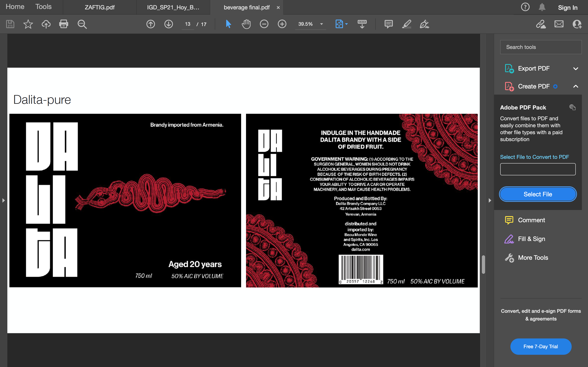The width and height of the screenshot is (588, 367).
Task: Click the Select File button
Action: [537, 194]
